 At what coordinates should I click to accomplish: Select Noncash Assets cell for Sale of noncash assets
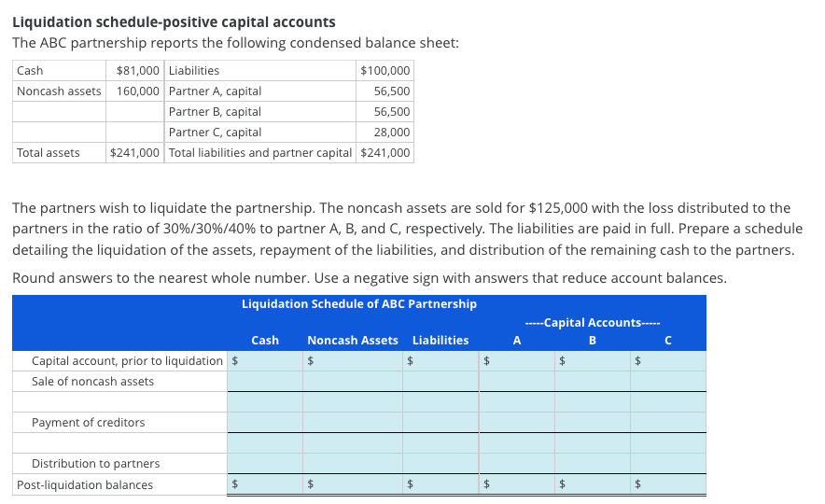click(x=353, y=382)
